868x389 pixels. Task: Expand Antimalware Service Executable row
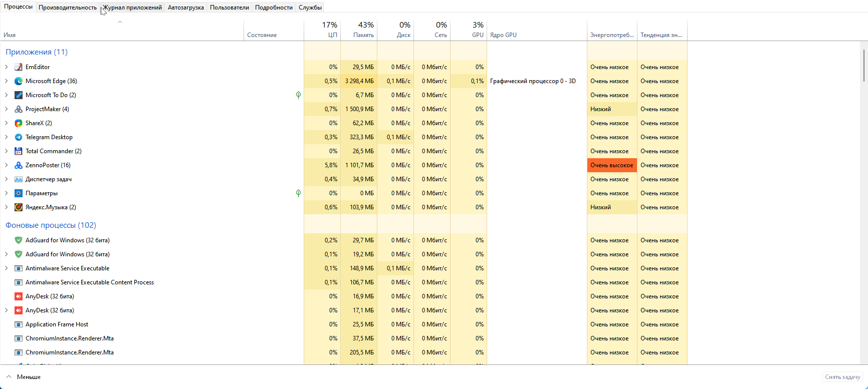[6, 268]
